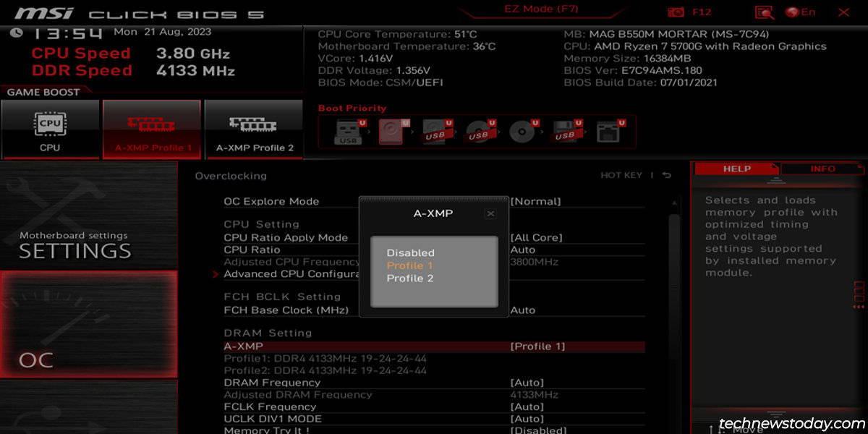Screen dimensions: 868x434
Task: Open the A-XMP [Profile 1] setting
Action: [x=434, y=346]
